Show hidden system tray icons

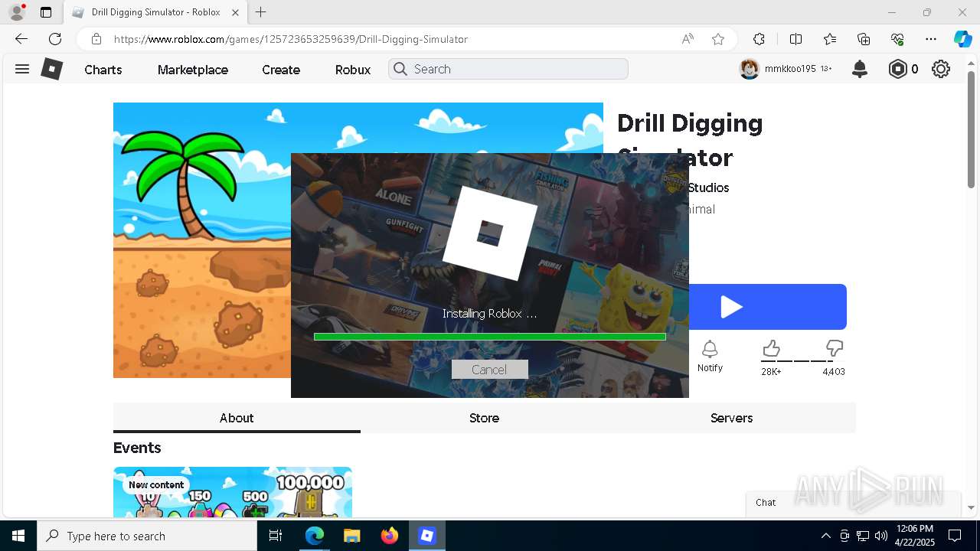825,536
